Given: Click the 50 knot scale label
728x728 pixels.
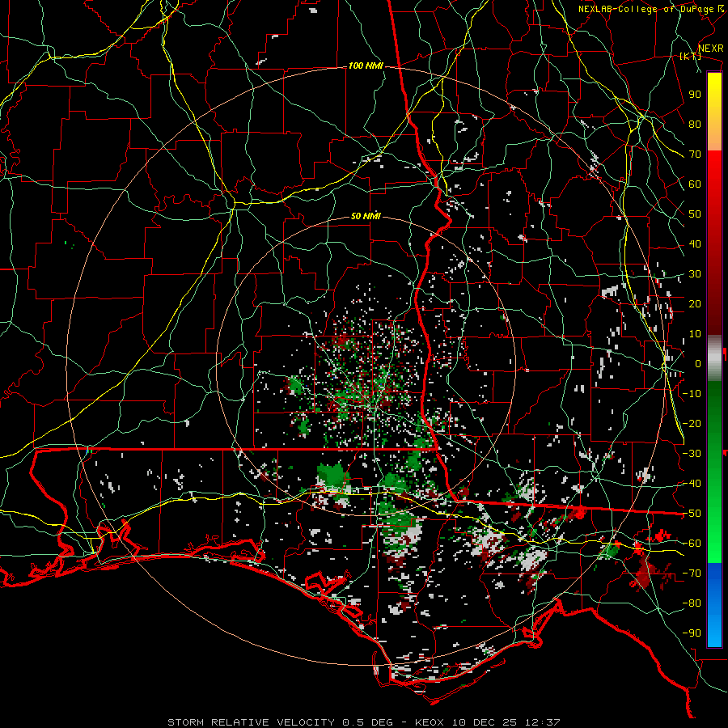Looking at the screenshot, I should [x=695, y=214].
